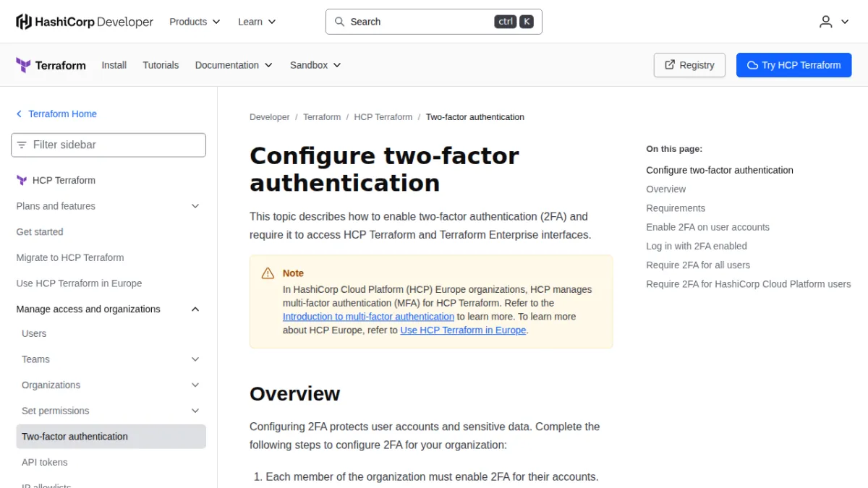Expand the Documentation dropdown

(x=234, y=65)
